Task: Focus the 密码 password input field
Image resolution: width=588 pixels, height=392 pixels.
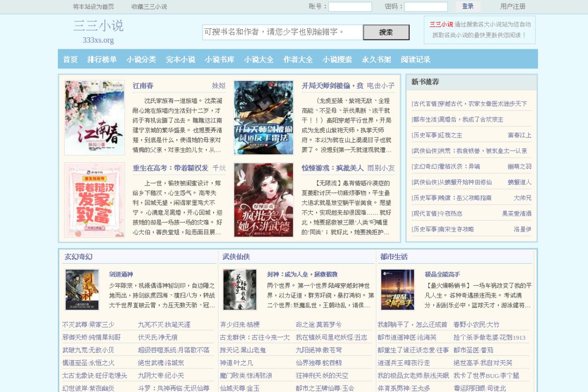Action: click(x=426, y=7)
